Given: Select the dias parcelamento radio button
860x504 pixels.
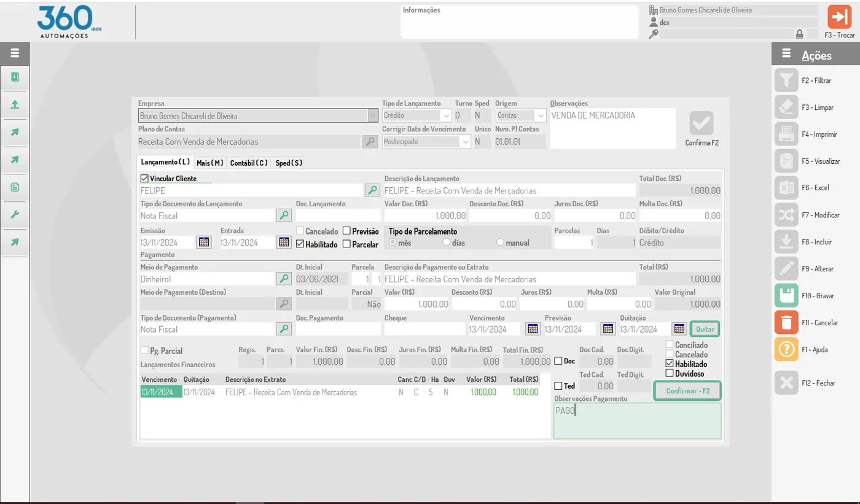Looking at the screenshot, I should [447, 242].
